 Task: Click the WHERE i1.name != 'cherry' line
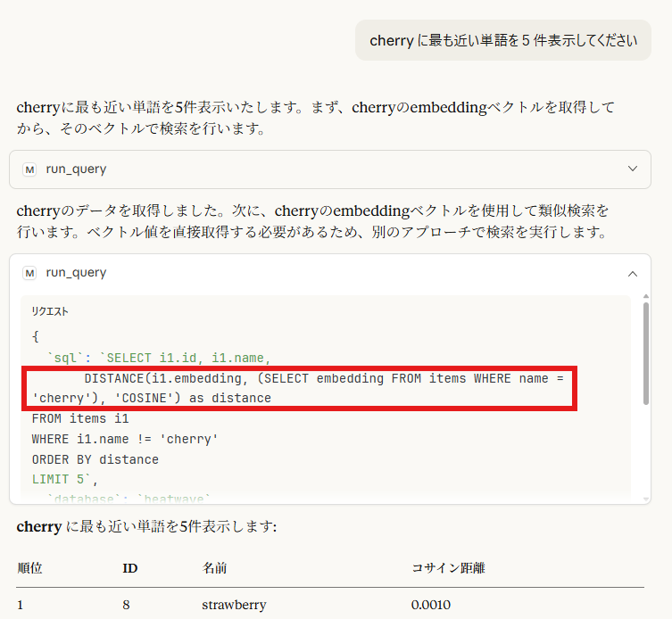(x=124, y=439)
